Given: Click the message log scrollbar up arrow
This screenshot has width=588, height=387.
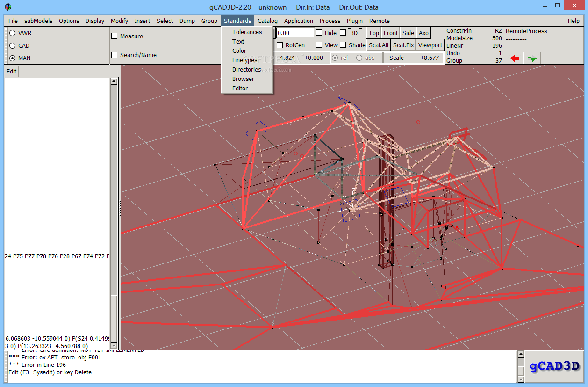Looking at the screenshot, I should [x=521, y=355].
